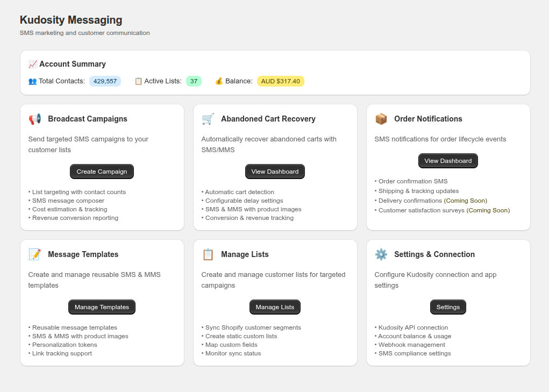Click the clipboard icon beside Manage Lists heading
Image resolution: width=549 pixels, height=392 pixels.
[208, 254]
